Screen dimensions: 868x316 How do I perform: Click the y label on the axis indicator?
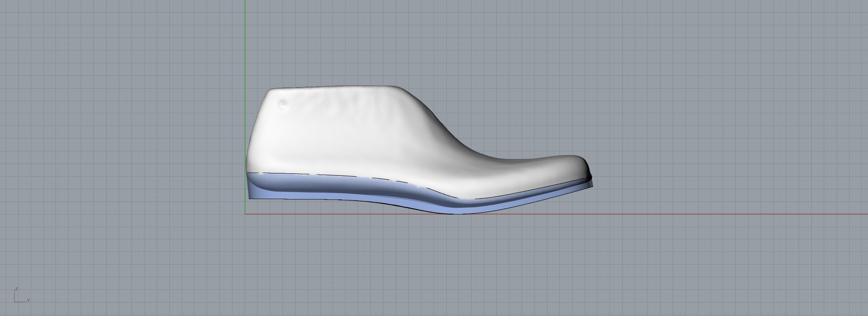coord(28,300)
